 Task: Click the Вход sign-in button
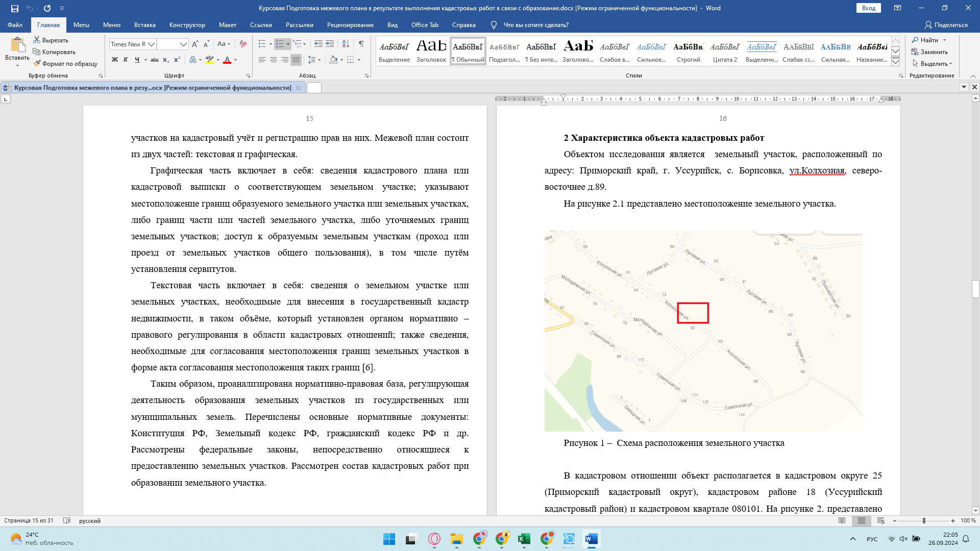coord(868,8)
